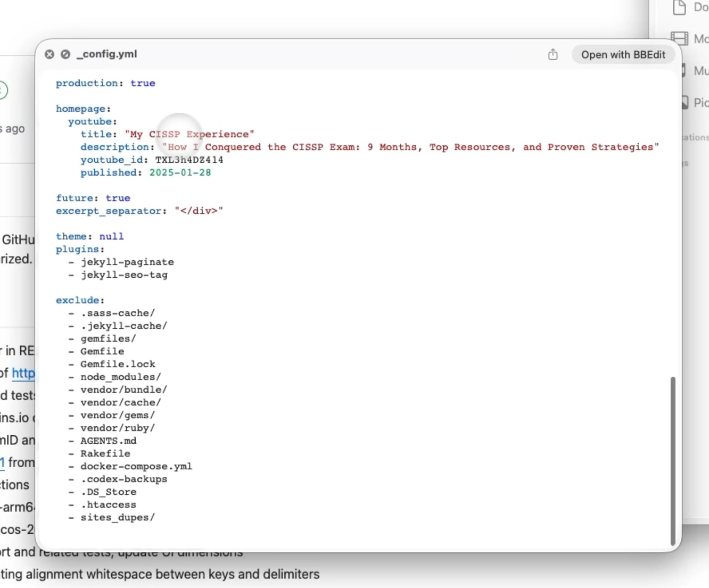
Task: Click the 'production: true' line
Action: (x=105, y=83)
